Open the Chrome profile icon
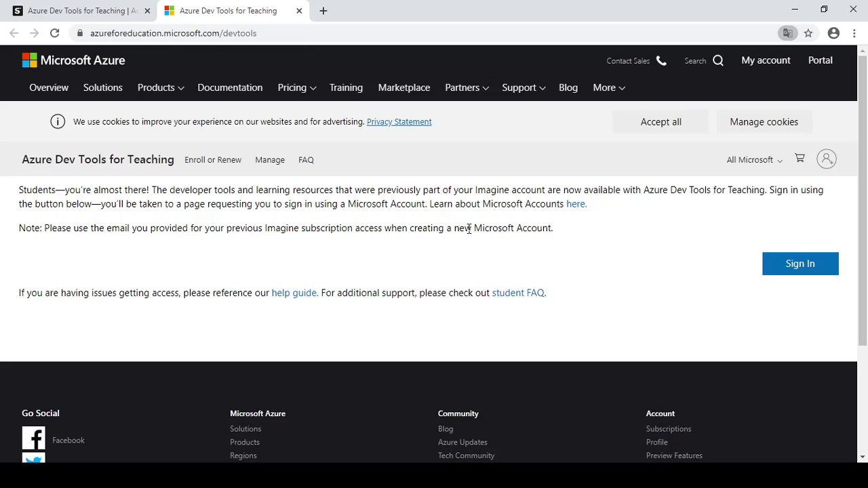 tap(833, 33)
